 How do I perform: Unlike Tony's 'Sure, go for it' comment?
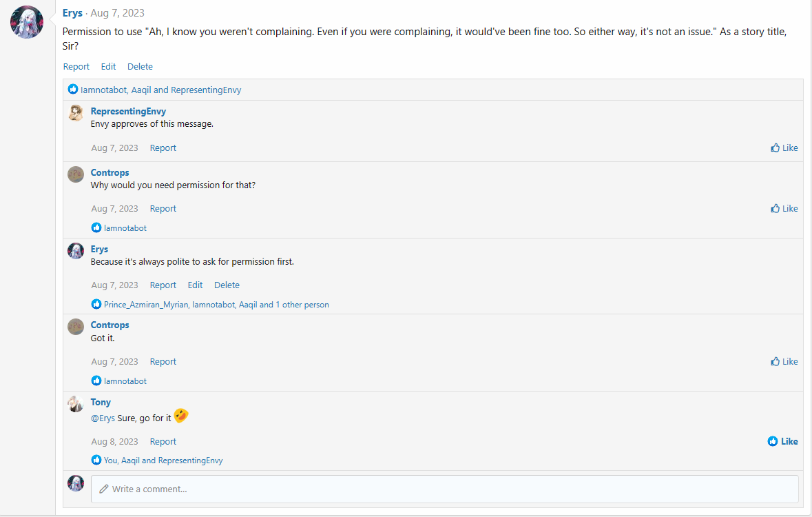(x=782, y=441)
